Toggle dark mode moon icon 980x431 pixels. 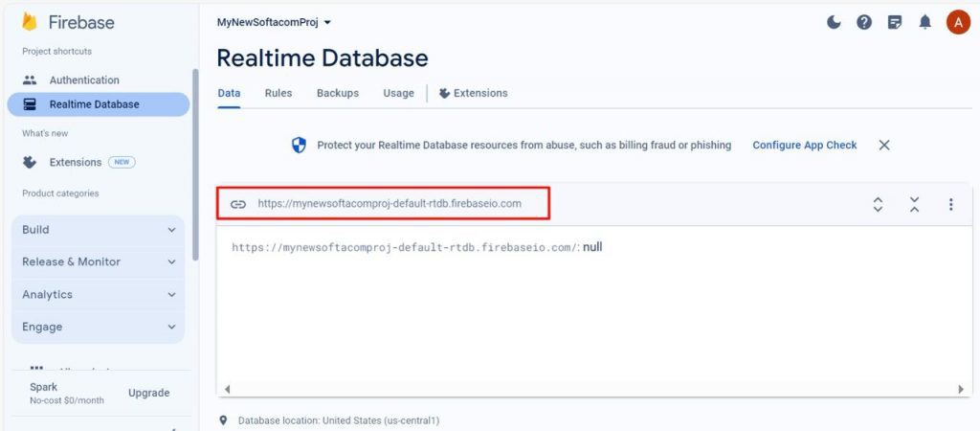(834, 23)
